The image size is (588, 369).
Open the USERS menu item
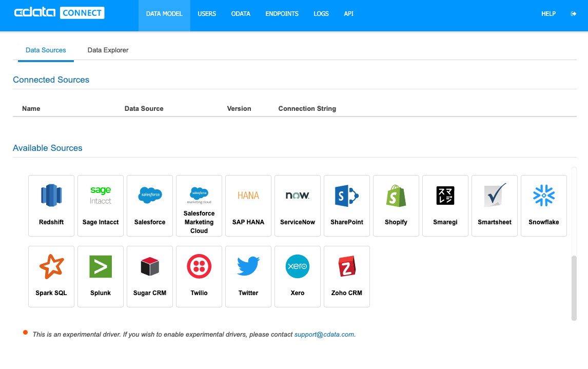point(207,14)
